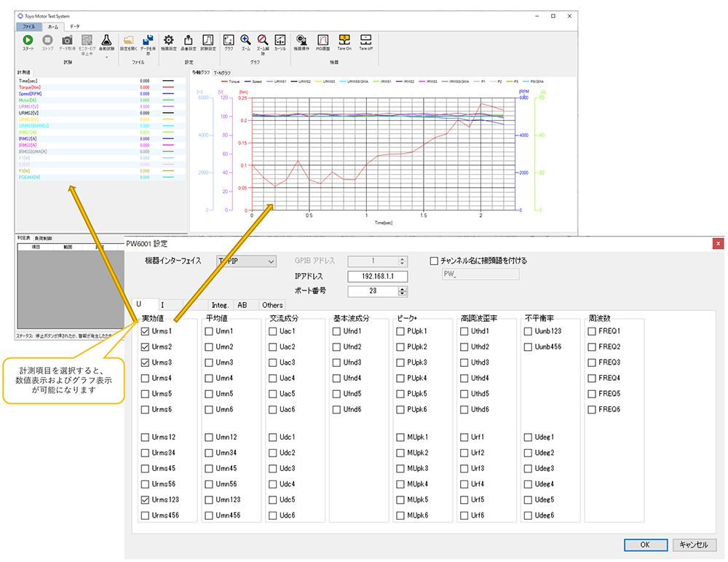Screen dimensions: 728x562
Task: Uncheck the Urms2 checkbox
Action: tap(146, 347)
